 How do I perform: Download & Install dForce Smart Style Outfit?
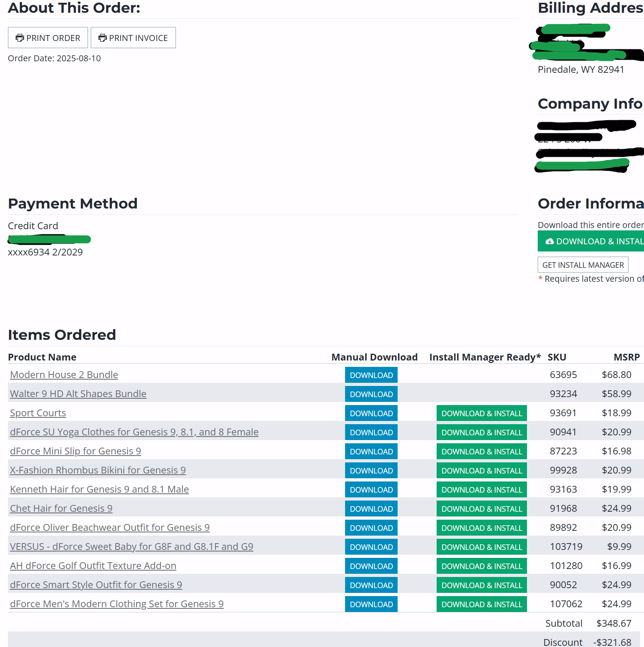(x=482, y=585)
